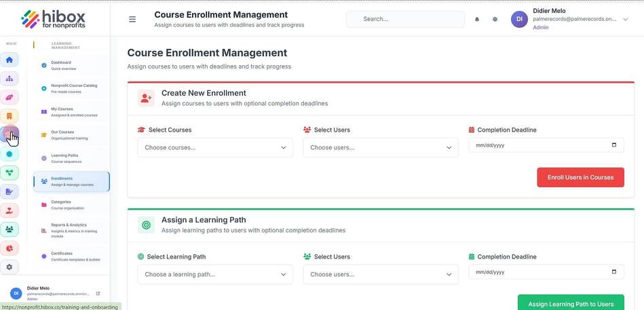The height and width of the screenshot is (310, 644).
Task: Click Learning Path completion deadline date field
Action: pyautogui.click(x=546, y=272)
